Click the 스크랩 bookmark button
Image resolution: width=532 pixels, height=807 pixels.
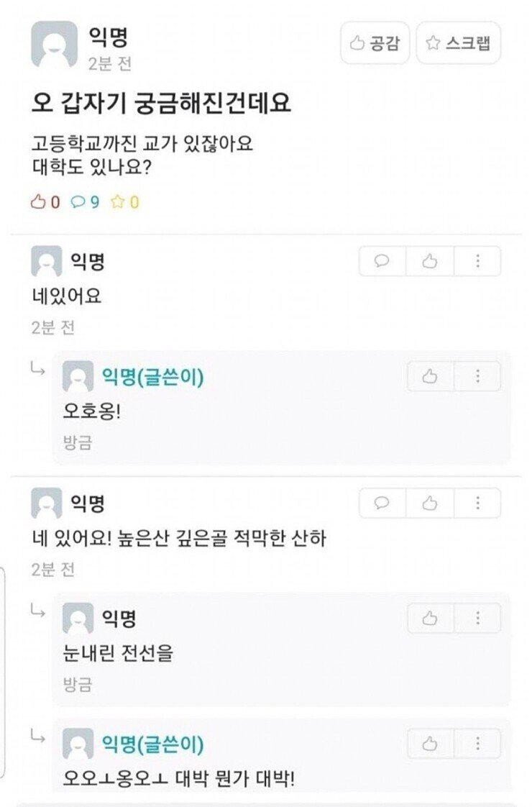tap(458, 42)
